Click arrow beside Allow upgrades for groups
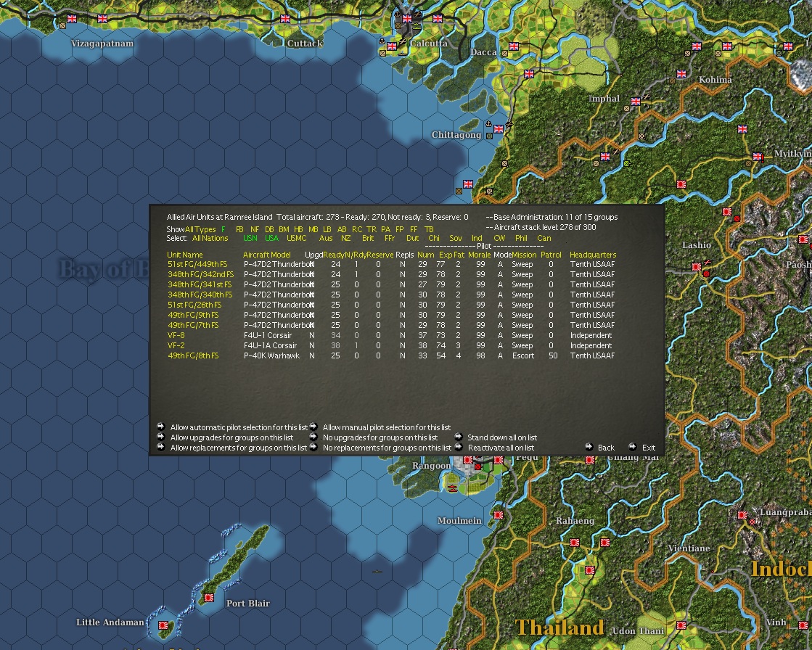Viewport: 812px width, 650px height. pos(161,437)
